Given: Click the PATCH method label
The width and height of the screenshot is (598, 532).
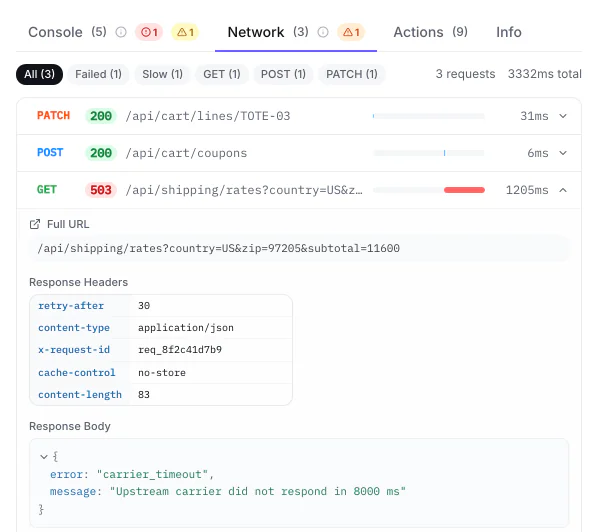Looking at the screenshot, I should tap(53, 116).
